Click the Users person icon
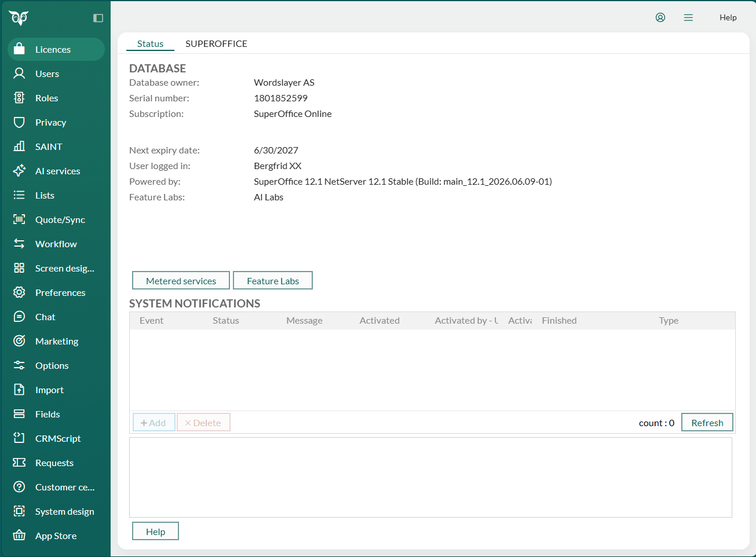Image resolution: width=756 pixels, height=557 pixels. point(19,74)
